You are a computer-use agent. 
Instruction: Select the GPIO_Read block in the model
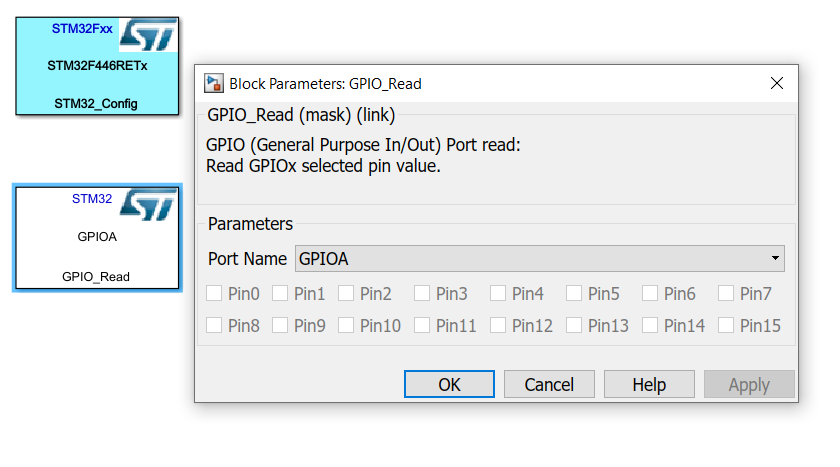(97, 238)
